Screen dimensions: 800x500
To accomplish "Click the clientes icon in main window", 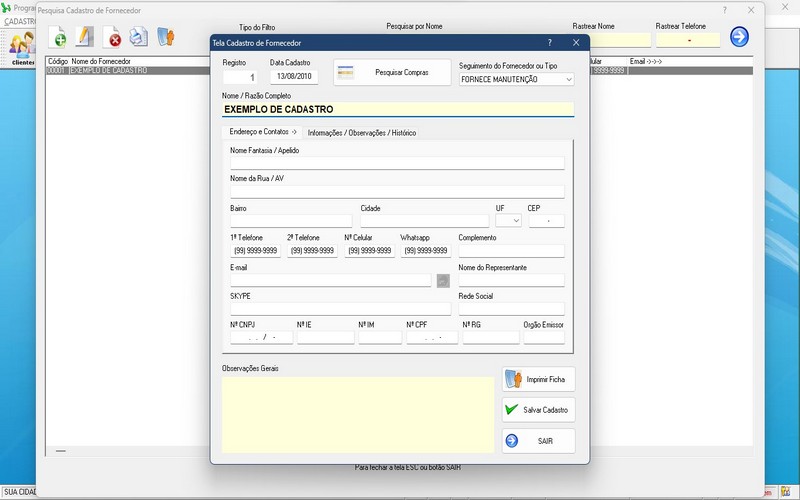I will 22,48.
